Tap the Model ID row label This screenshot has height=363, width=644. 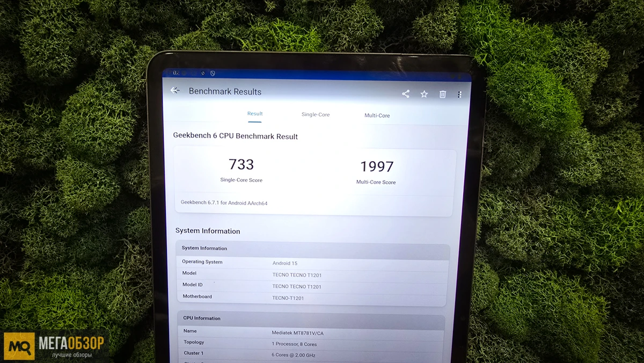(x=193, y=285)
